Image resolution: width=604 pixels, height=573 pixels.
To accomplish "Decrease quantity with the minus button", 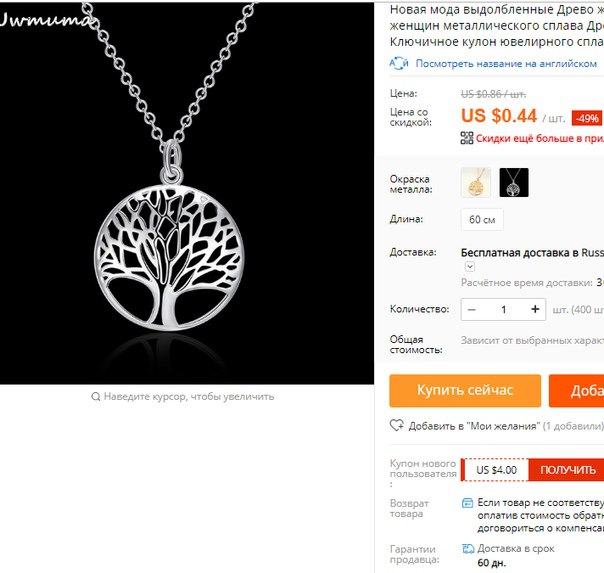I will (472, 309).
